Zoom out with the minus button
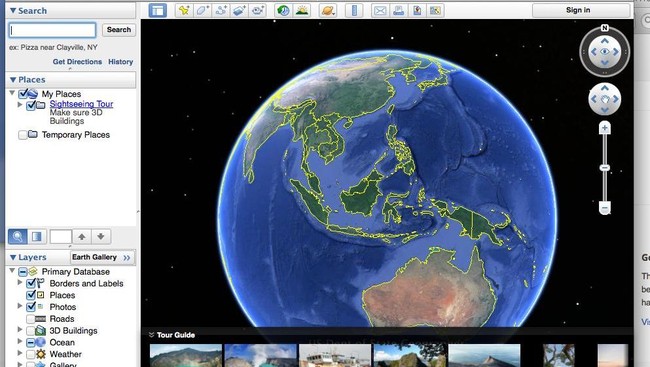Viewport: 650px width, 367px height. pos(605,208)
